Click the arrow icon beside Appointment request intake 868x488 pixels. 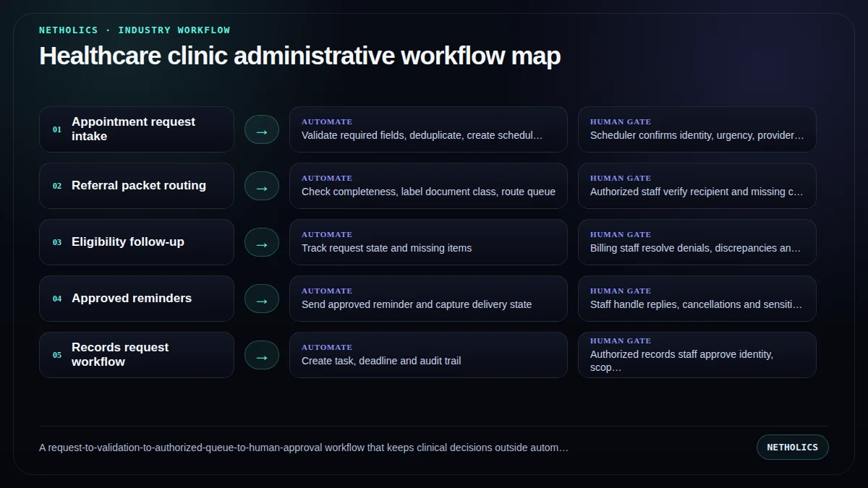click(262, 129)
